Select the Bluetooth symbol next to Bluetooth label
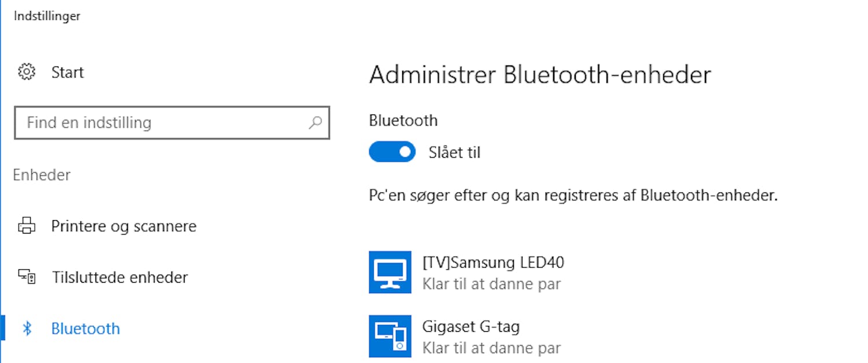The width and height of the screenshot is (868, 363). (x=26, y=328)
